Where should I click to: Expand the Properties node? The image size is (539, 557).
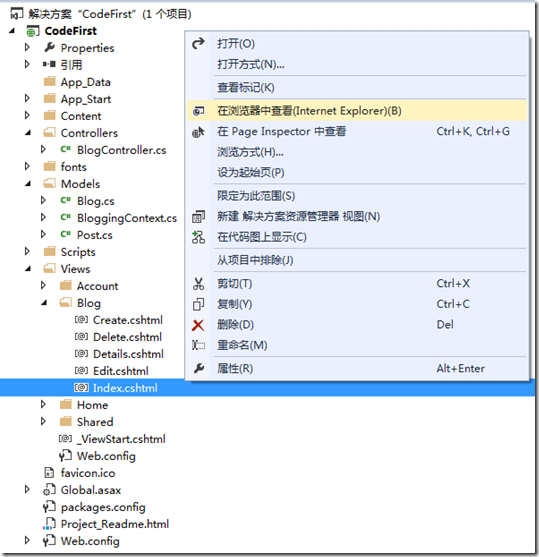coord(27,47)
